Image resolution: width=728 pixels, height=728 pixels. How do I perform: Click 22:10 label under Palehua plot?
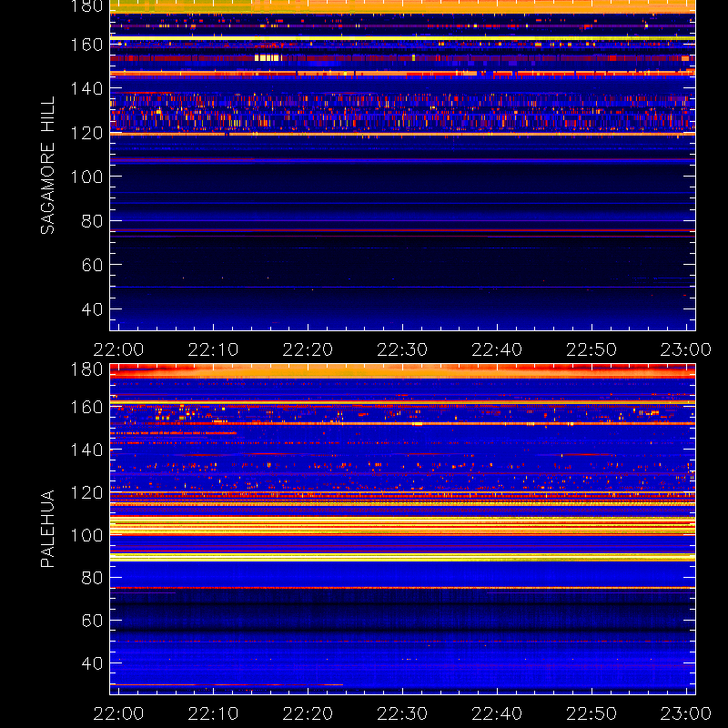[x=213, y=713]
